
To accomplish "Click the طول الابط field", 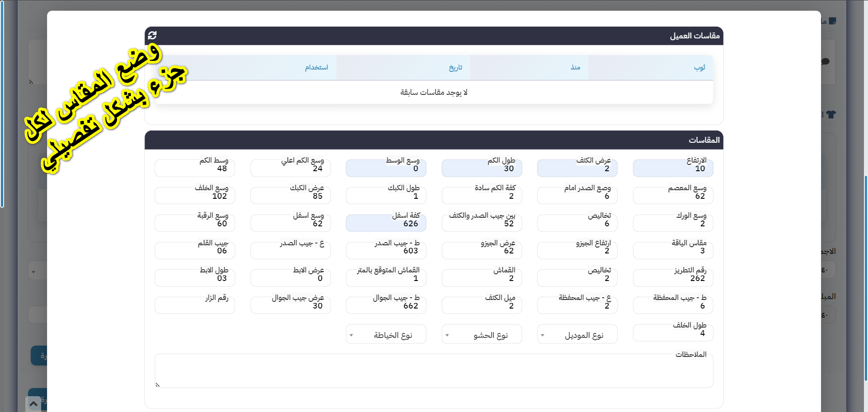I will (195, 278).
